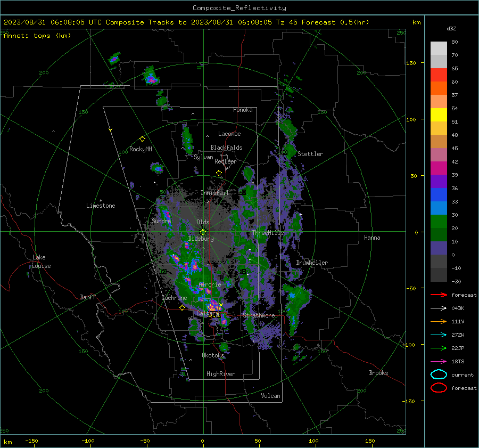Pick the magenta 18TS track arrow
The height and width of the screenshot is (448, 479).
click(439, 362)
